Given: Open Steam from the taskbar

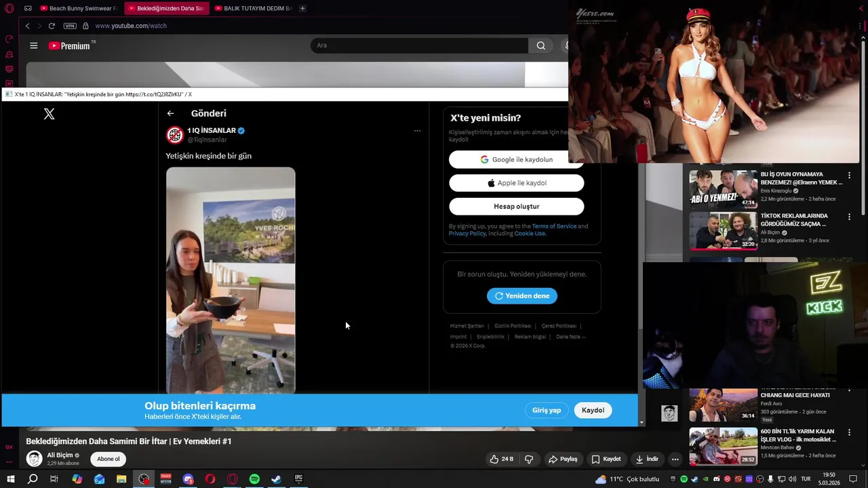Looking at the screenshot, I should [276, 479].
